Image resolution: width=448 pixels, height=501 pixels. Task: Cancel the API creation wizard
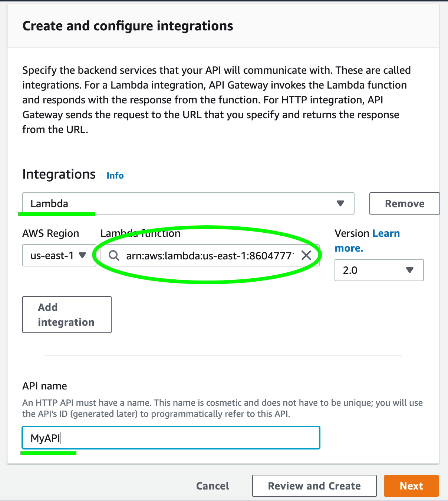(213, 486)
